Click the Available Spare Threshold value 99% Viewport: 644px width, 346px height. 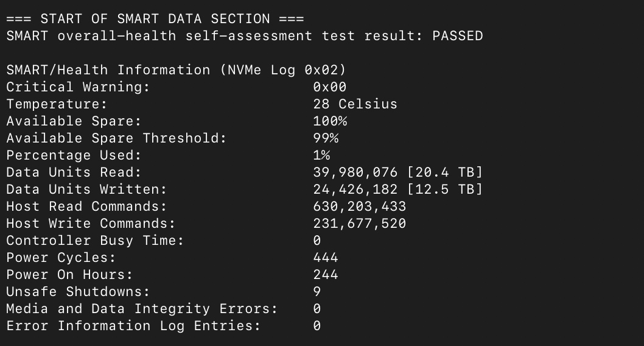pos(326,138)
